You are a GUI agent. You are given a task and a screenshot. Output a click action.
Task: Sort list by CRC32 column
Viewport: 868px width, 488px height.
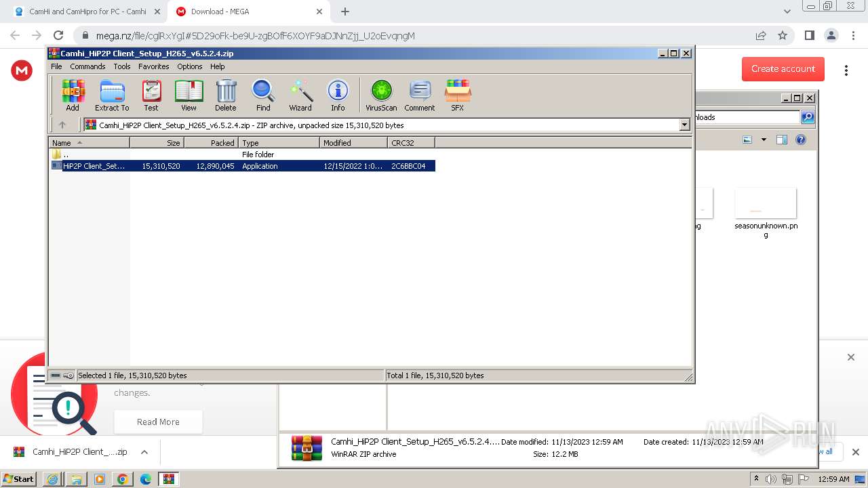411,142
